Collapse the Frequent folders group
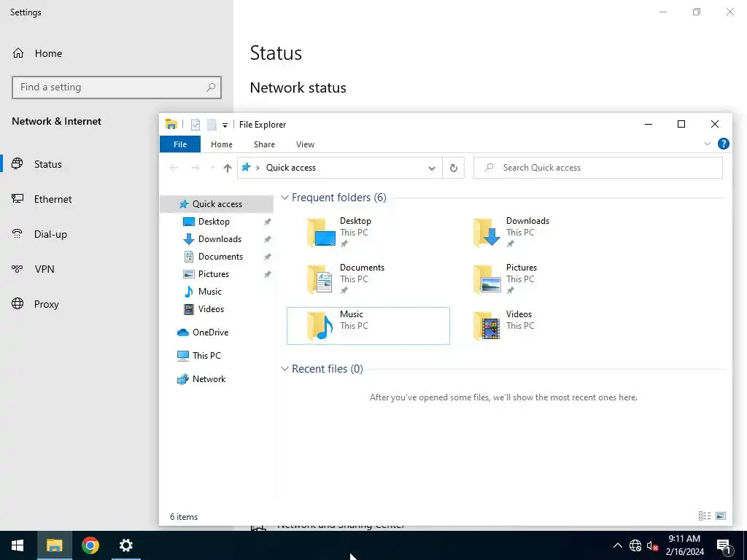Screen dimensions: 747x560 click(285, 197)
